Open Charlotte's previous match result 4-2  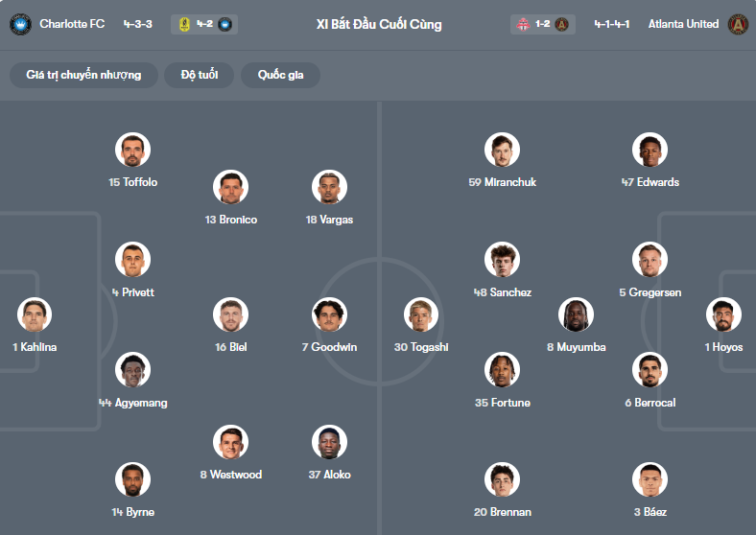click(x=203, y=24)
